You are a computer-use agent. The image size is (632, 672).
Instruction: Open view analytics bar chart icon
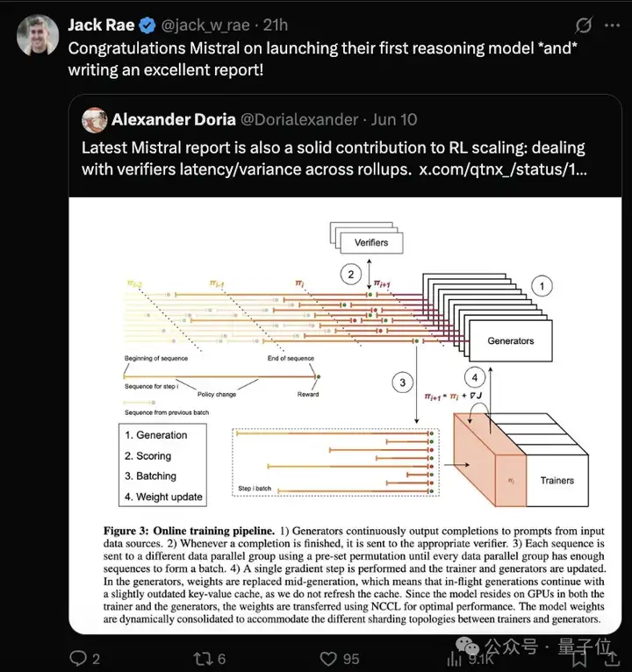coord(455,659)
